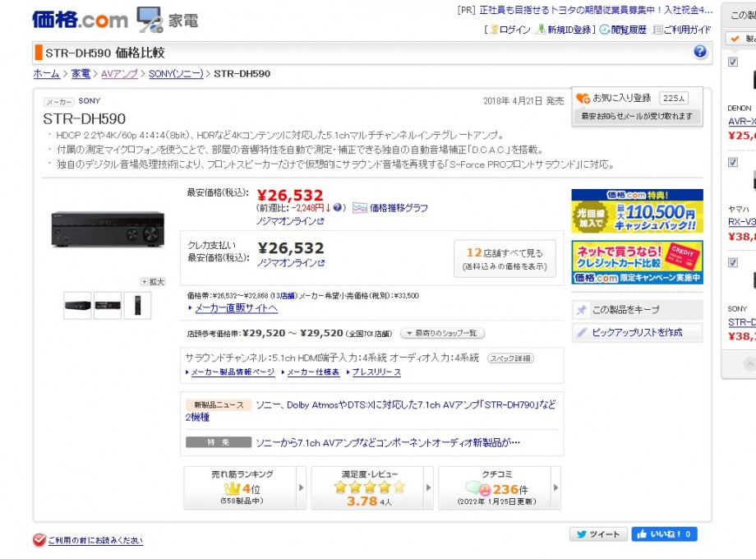Click the ツイート button

point(598,534)
